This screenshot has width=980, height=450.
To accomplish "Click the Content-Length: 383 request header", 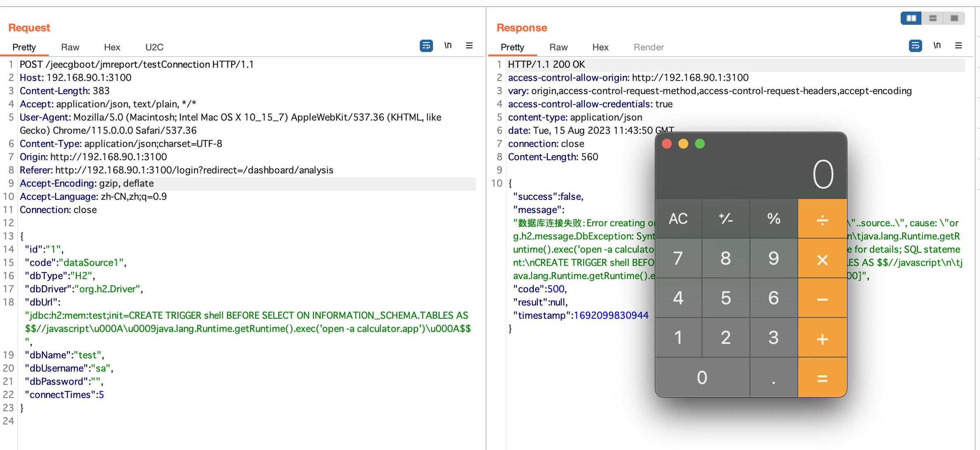I will pos(65,91).
